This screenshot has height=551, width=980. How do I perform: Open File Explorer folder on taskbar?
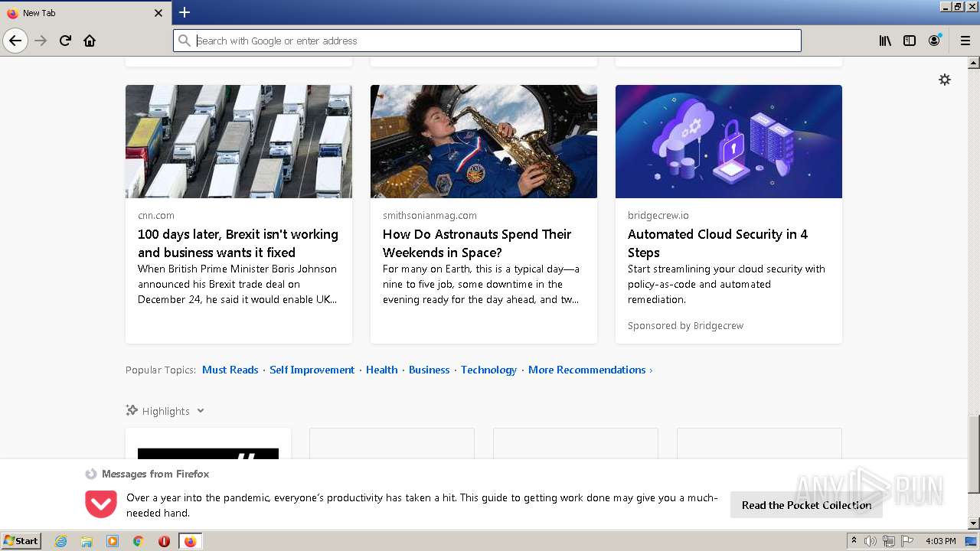87,541
